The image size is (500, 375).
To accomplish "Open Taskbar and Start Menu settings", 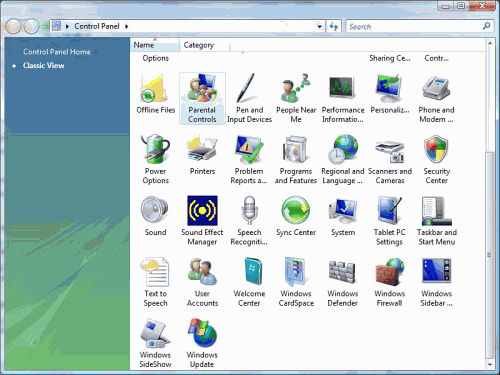I will [436, 221].
